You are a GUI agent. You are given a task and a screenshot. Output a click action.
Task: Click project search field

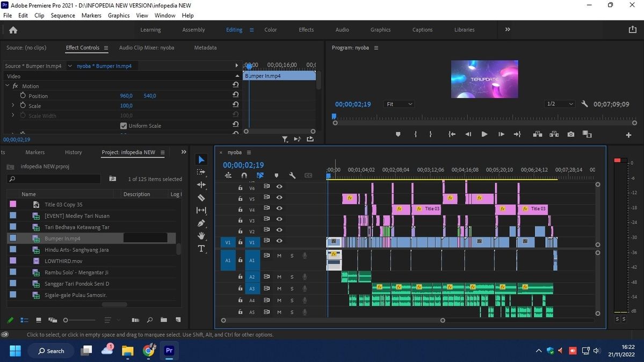tap(54, 179)
